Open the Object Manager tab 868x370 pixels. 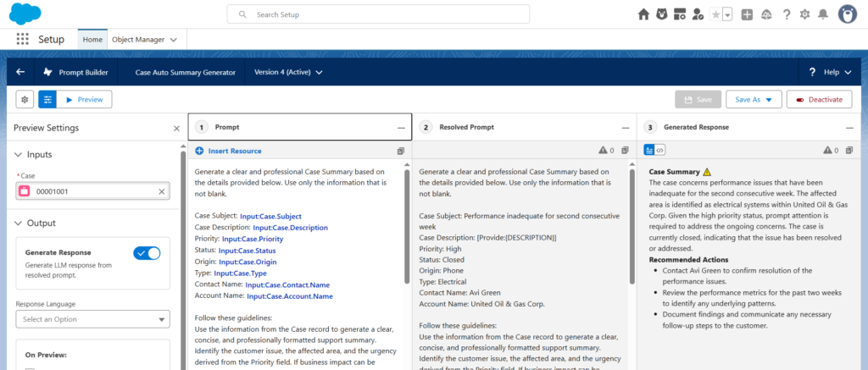pyautogui.click(x=144, y=39)
